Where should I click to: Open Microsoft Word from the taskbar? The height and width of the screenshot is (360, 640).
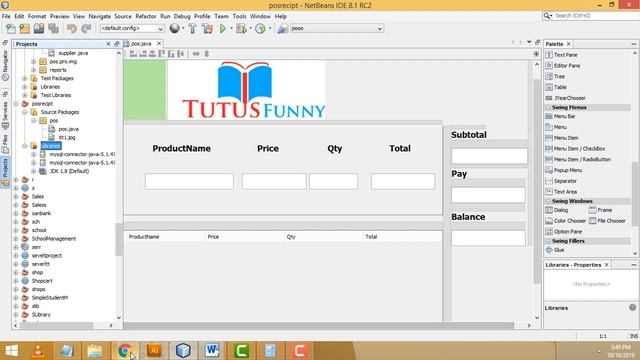tap(212, 351)
